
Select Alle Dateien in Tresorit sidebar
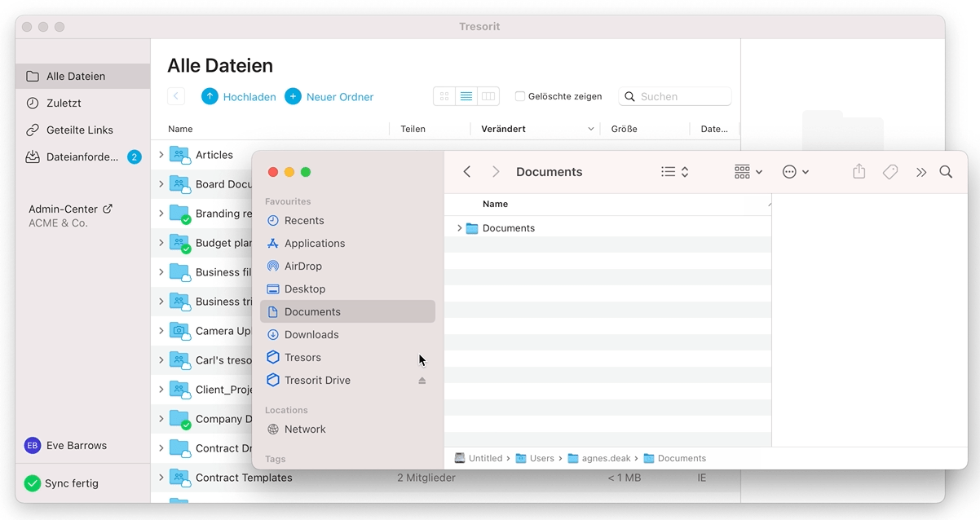coord(83,76)
